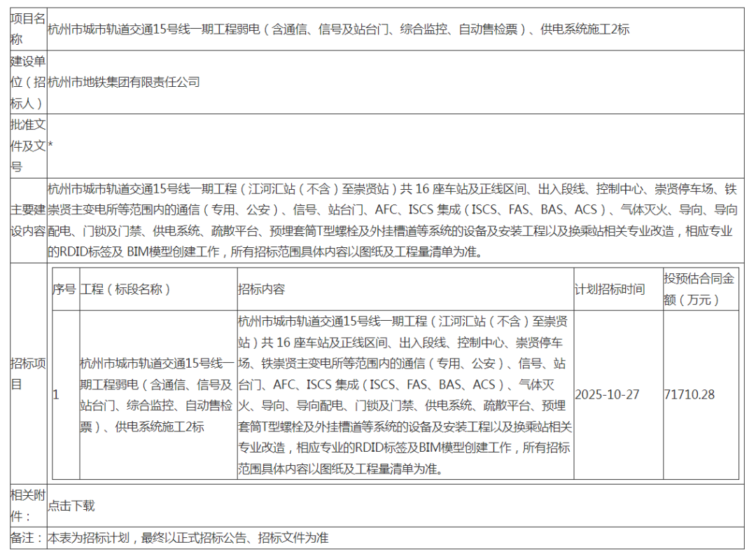Screen dimensions: 756x554
Task: Click the 主要建设内容 label cell
Action: [28, 220]
